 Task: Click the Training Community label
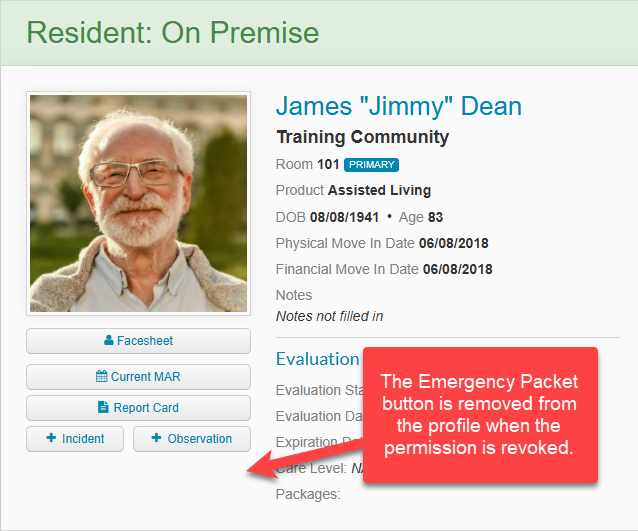[363, 137]
